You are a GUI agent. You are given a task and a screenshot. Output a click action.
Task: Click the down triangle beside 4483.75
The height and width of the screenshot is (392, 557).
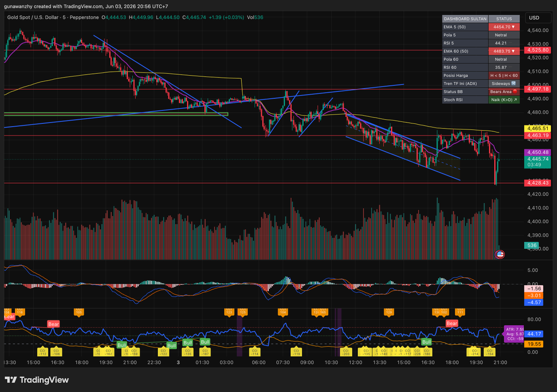(513, 51)
